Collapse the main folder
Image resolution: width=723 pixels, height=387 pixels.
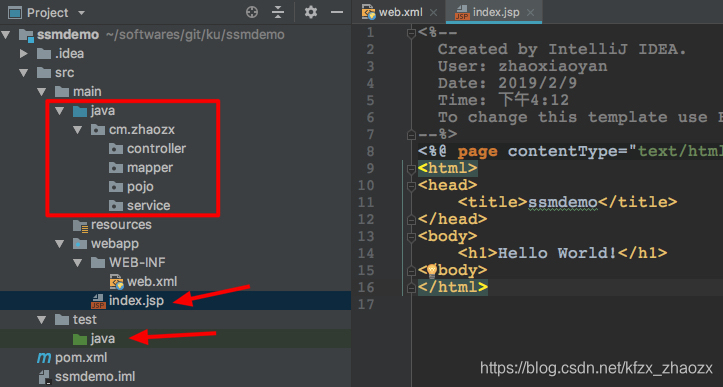tap(42, 91)
